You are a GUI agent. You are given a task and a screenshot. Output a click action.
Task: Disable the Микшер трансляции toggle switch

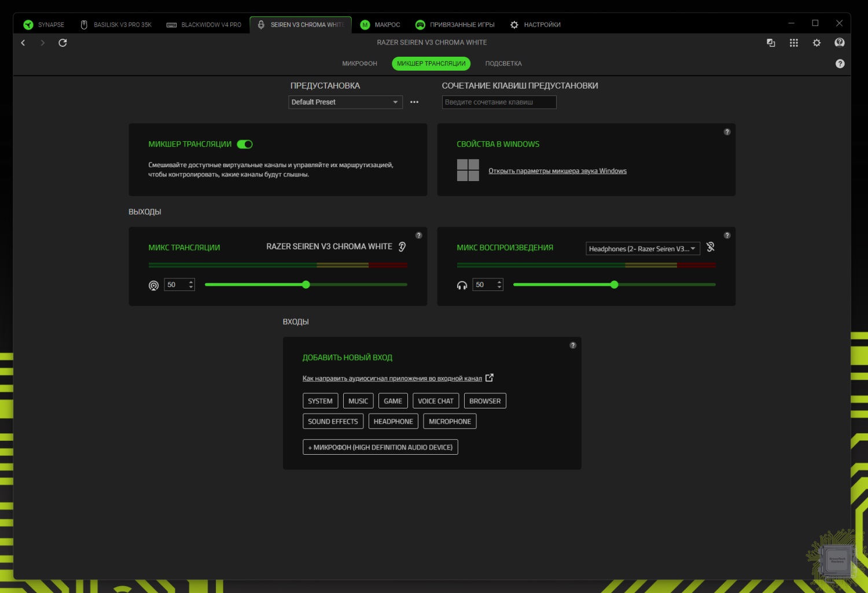(245, 144)
